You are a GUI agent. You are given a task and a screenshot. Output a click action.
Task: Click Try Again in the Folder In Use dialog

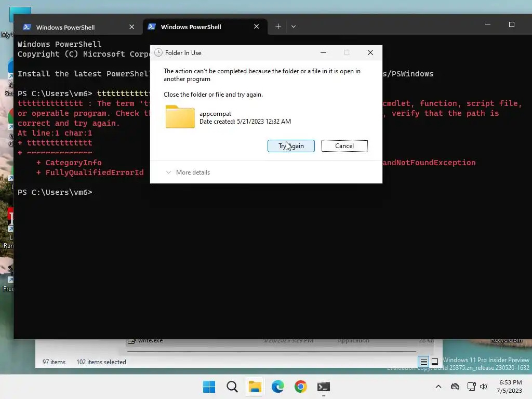point(291,146)
